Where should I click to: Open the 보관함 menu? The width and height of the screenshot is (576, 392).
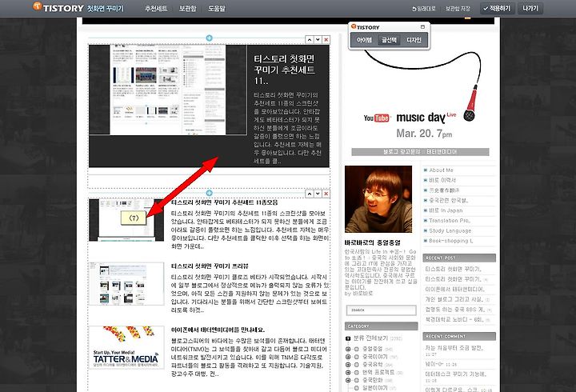(x=188, y=9)
